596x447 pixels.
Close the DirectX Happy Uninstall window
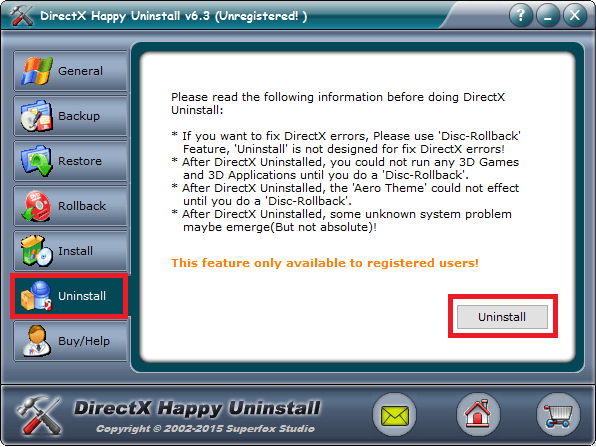575,16
